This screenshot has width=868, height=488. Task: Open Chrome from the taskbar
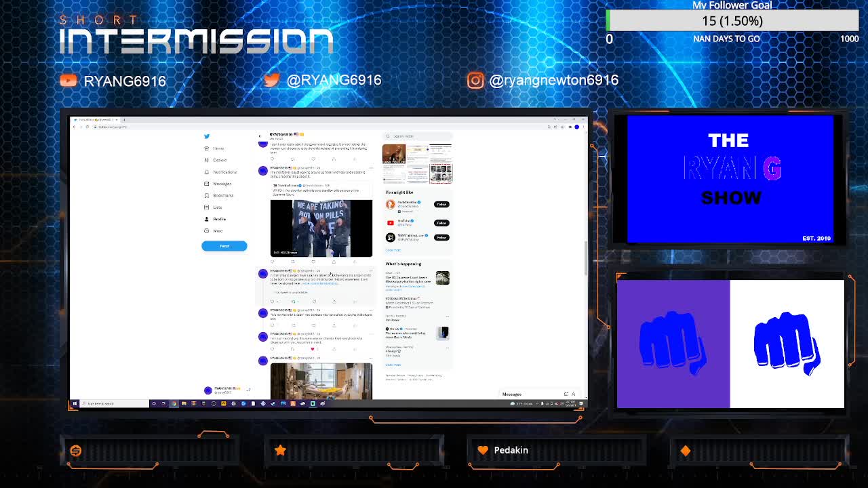pos(174,403)
